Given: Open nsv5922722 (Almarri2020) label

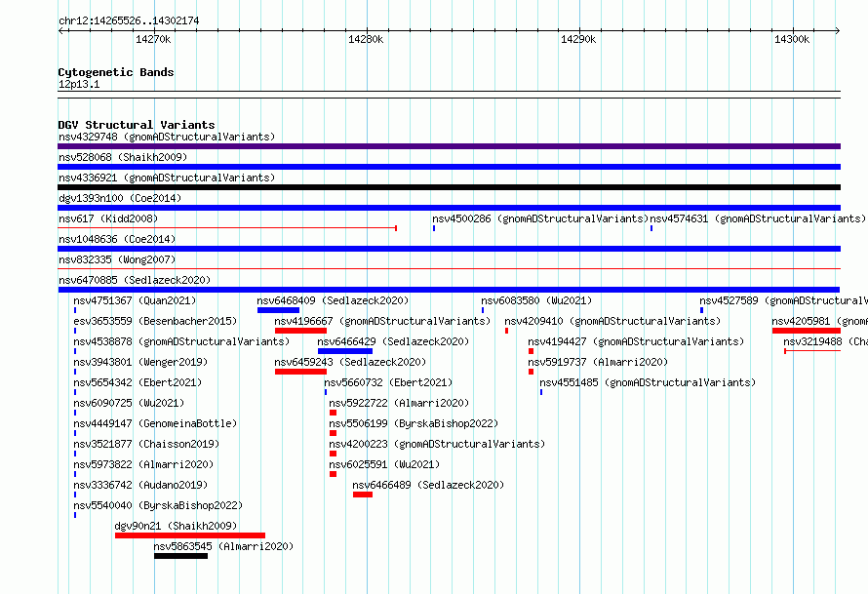Looking at the screenshot, I should [x=399, y=403].
